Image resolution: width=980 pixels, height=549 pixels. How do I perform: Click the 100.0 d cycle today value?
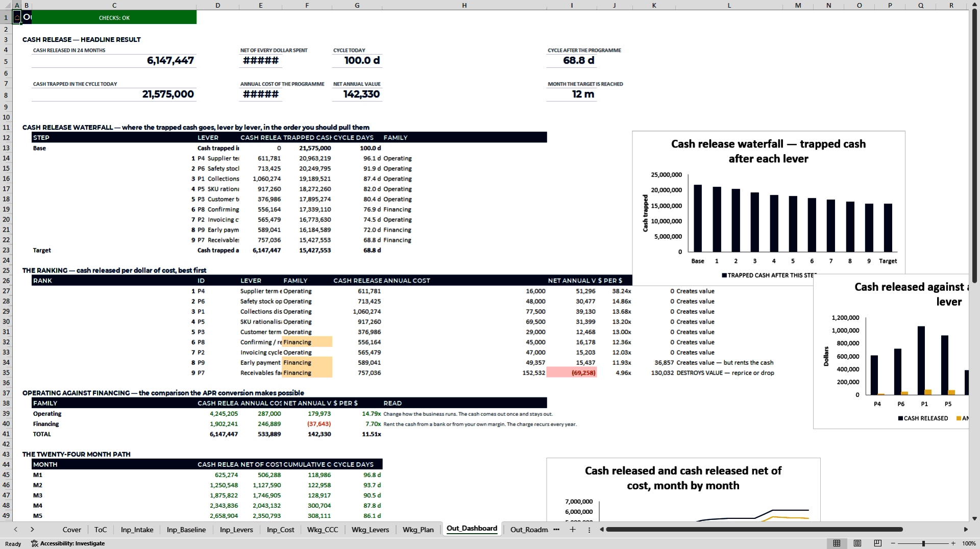tap(357, 61)
